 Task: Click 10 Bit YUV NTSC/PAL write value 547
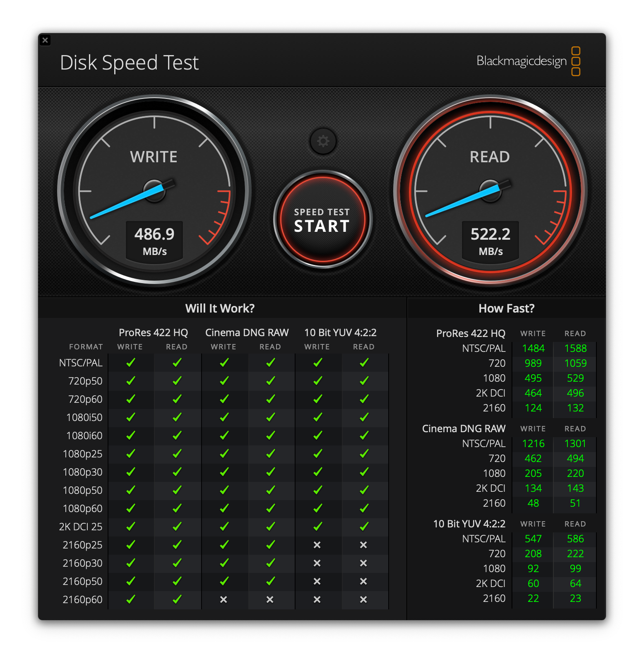[x=533, y=539]
